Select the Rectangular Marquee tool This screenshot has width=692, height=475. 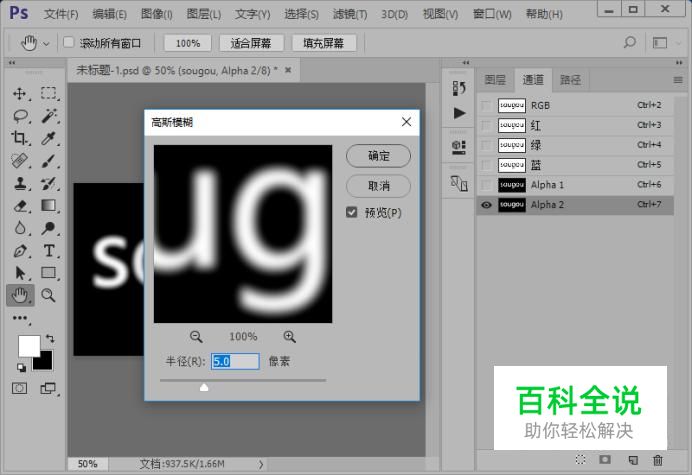click(49, 93)
